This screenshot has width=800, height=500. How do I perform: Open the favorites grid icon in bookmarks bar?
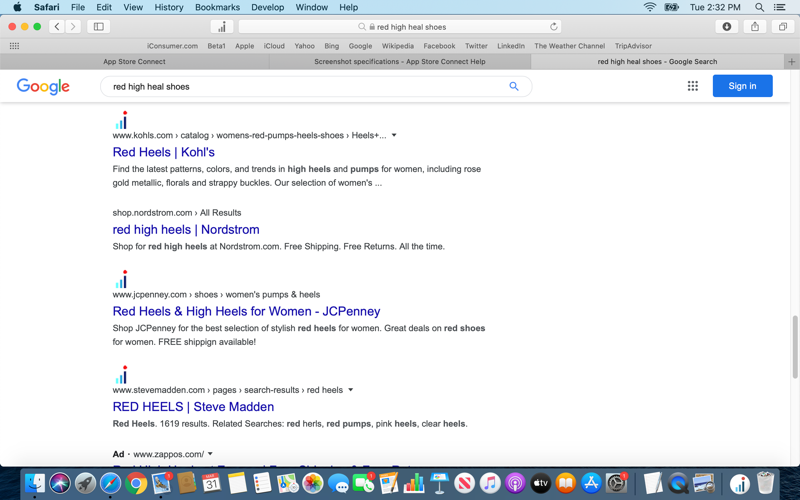point(14,46)
